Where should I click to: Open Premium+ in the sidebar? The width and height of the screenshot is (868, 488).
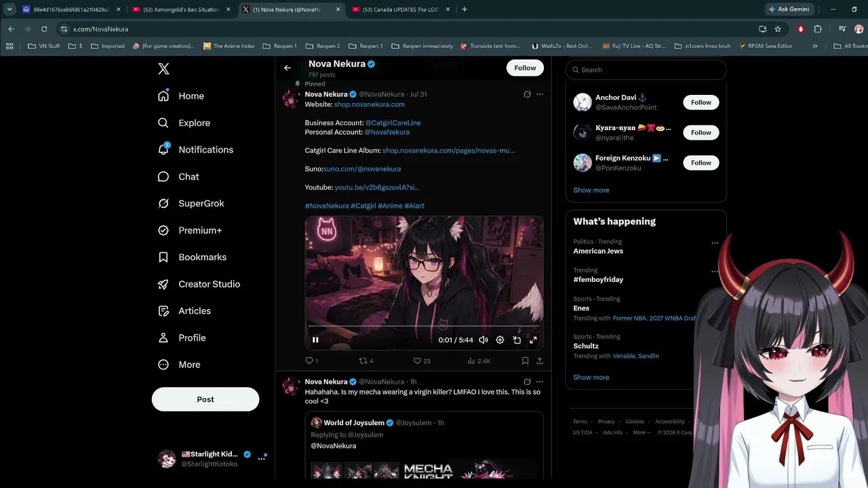189,230
